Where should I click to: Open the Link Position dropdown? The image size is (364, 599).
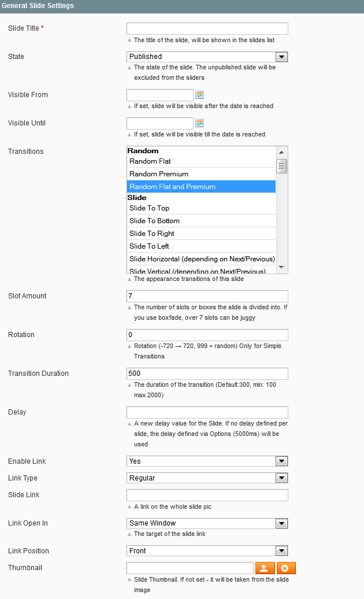[207, 551]
